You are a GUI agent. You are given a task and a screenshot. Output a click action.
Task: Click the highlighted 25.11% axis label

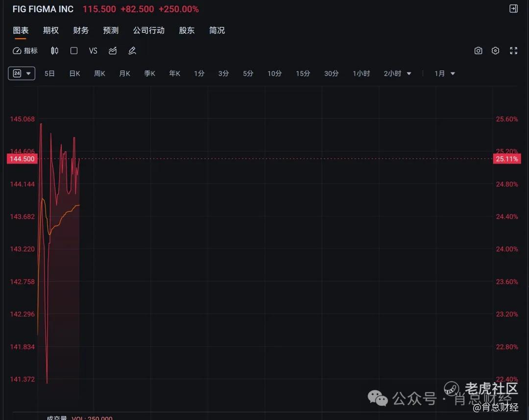click(507, 159)
